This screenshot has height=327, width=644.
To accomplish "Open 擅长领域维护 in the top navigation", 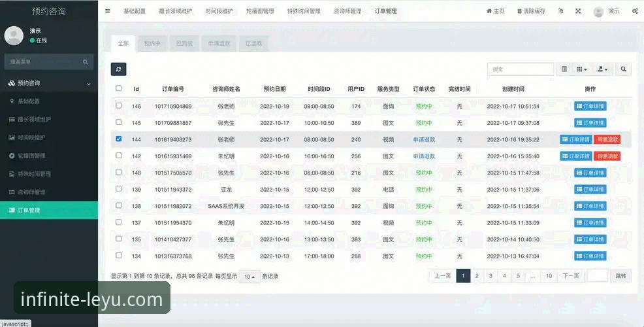I will [176, 11].
